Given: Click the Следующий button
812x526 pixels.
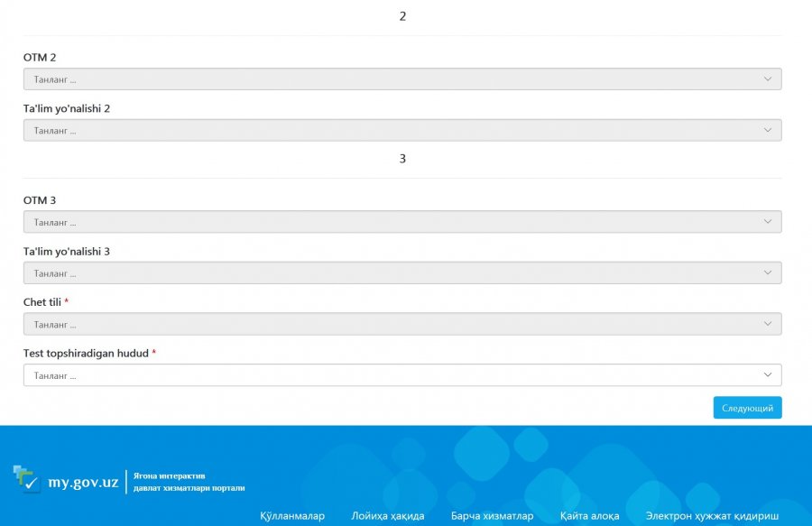Looking at the screenshot, I should pyautogui.click(x=747, y=408).
